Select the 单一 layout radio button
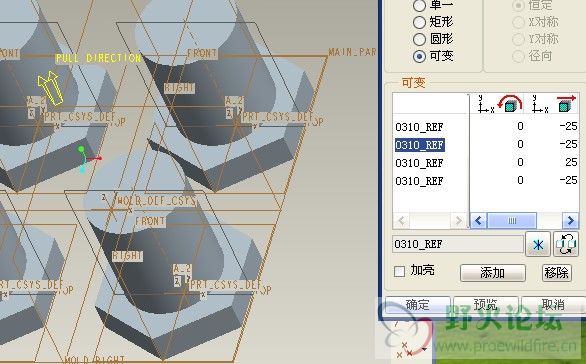 419,5
